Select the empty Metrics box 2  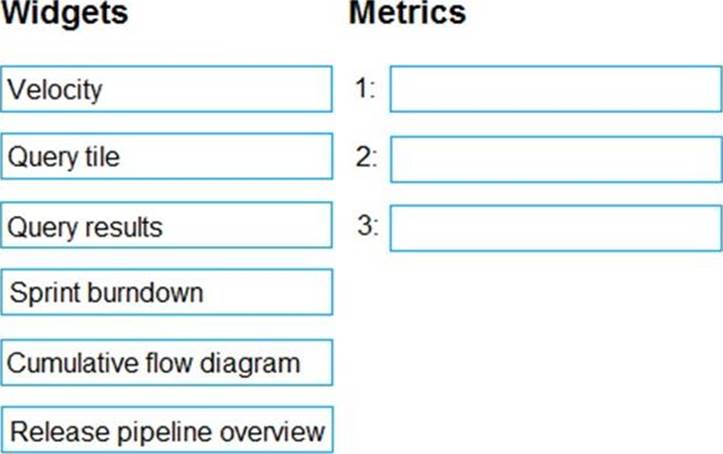(555, 159)
